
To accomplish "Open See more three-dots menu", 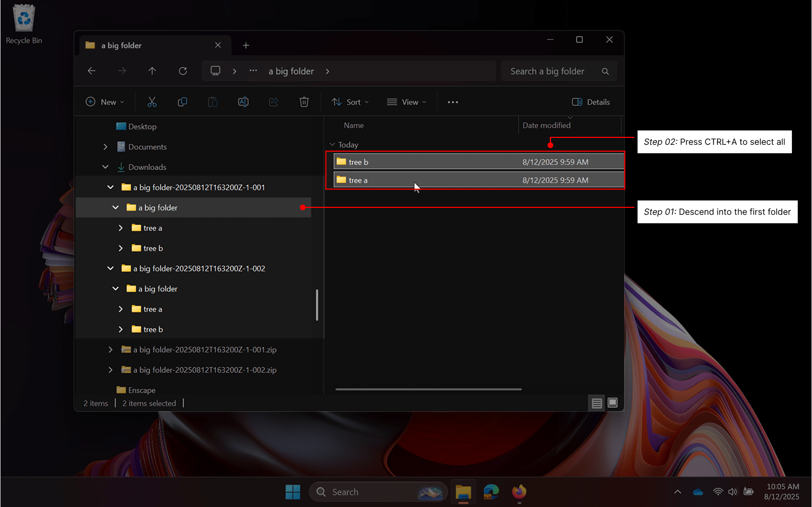I will tap(452, 102).
